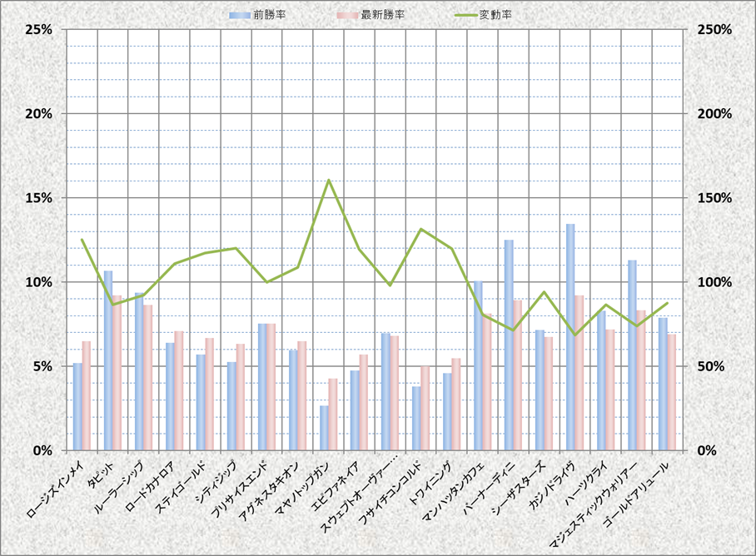Click the green 変動率 legend line marker
The width and height of the screenshot is (756, 556).
pyautogui.click(x=461, y=15)
